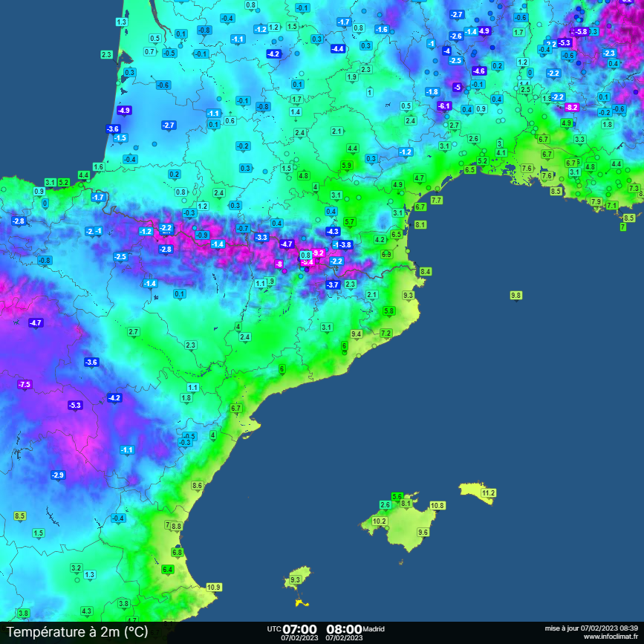Click the -3.7 station label
Screen dimensions: 644x644
click(x=333, y=285)
